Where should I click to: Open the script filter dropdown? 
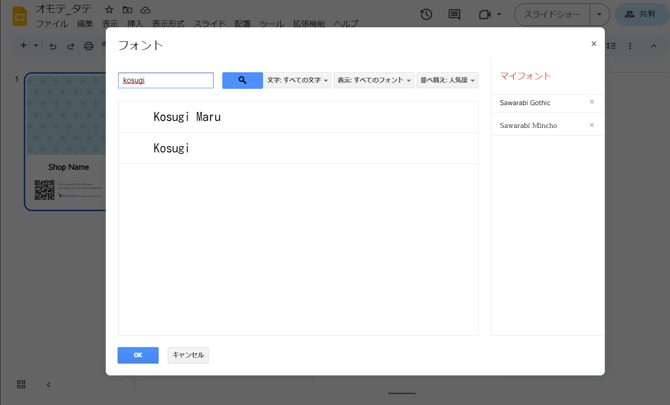[297, 80]
